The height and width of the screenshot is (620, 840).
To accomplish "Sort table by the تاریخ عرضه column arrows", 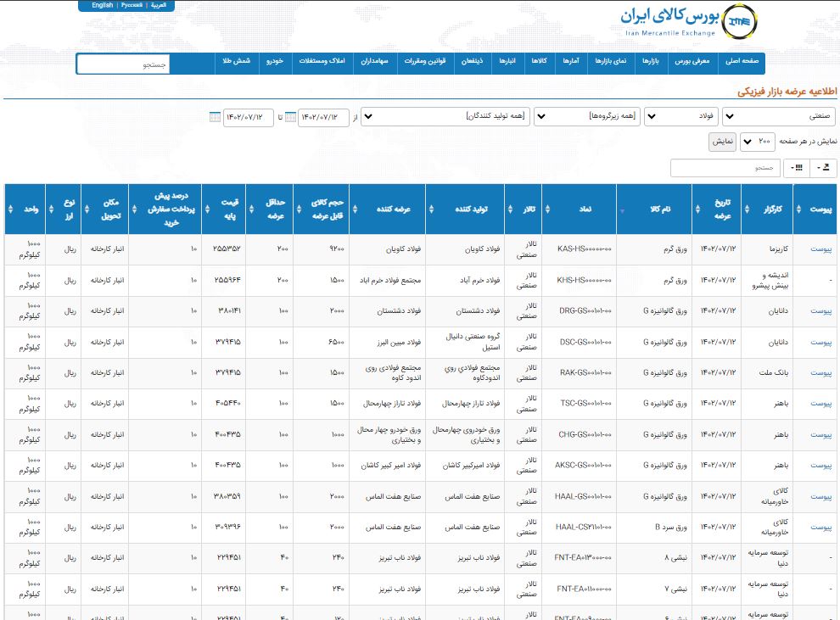I will tap(697, 209).
